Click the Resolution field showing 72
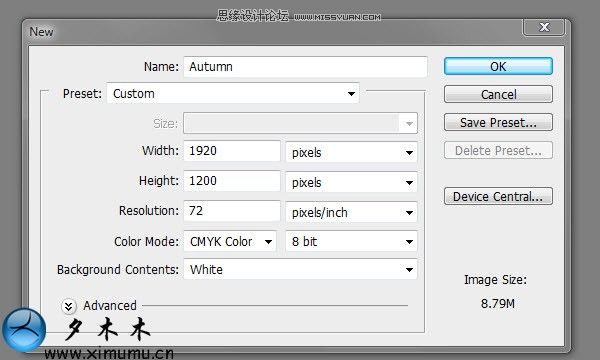This screenshot has width=600, height=360. 232,211
